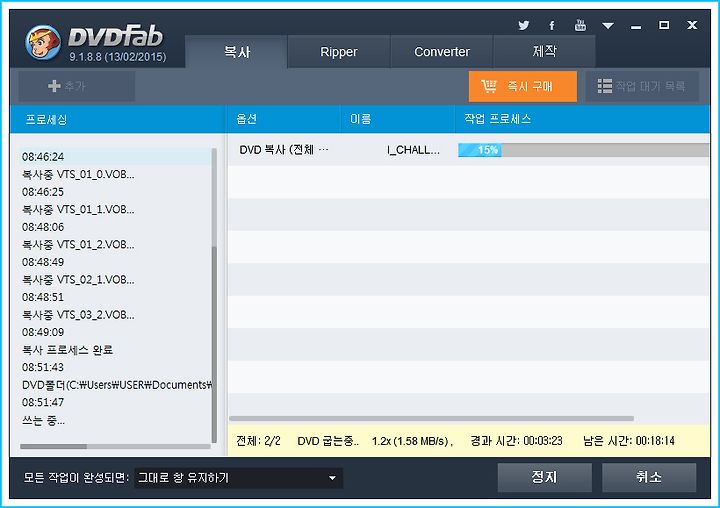
Task: Select log line 복사중 VTS_01_1.VOB
Action: click(x=78, y=209)
